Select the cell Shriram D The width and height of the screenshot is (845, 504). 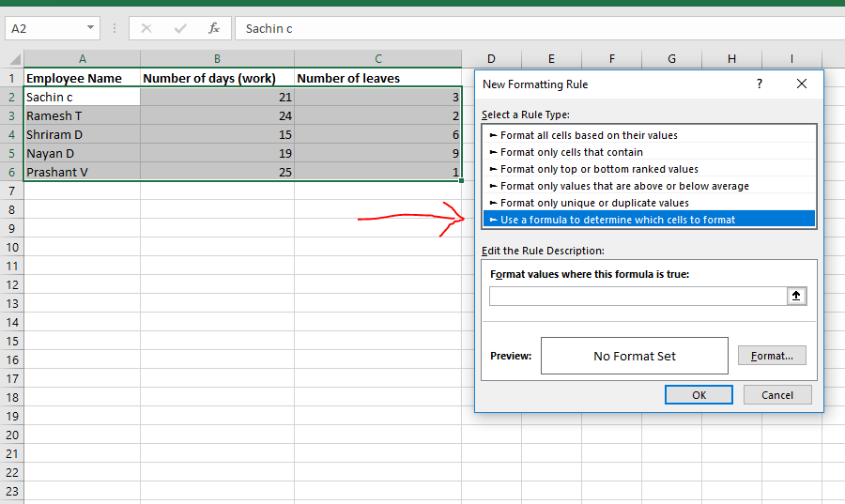point(82,134)
